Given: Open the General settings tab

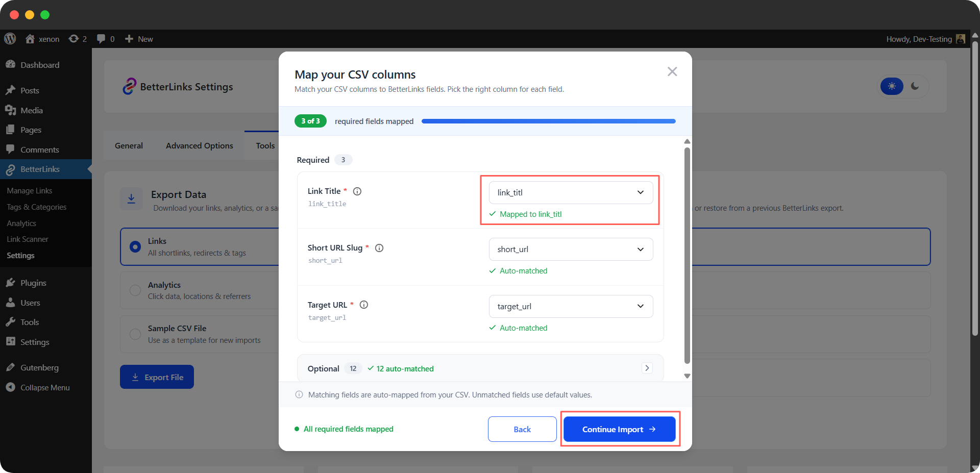Looking at the screenshot, I should [x=129, y=145].
